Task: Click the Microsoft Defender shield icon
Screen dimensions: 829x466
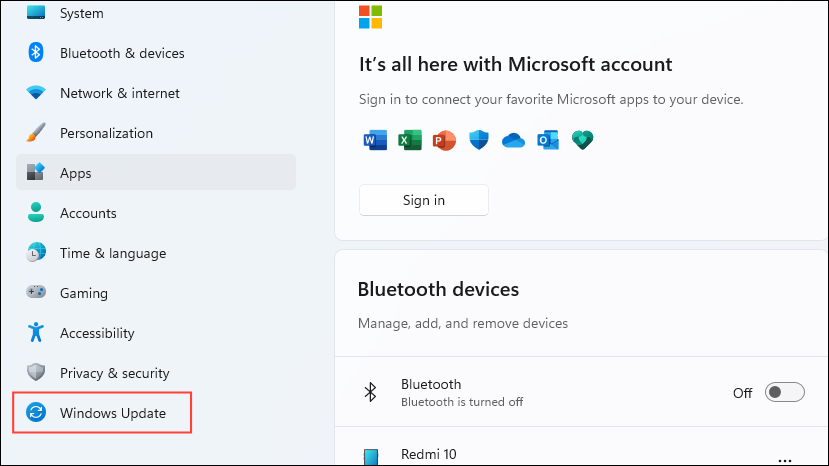Action: tap(479, 140)
